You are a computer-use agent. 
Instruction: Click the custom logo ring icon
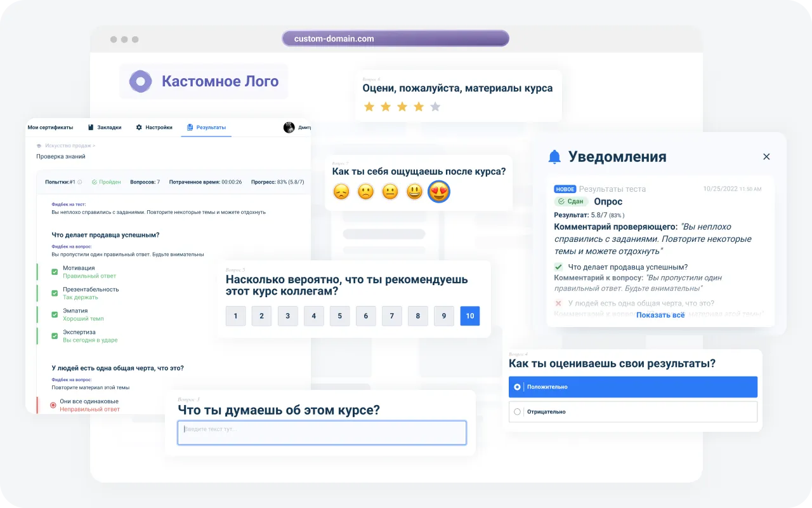[x=140, y=81]
